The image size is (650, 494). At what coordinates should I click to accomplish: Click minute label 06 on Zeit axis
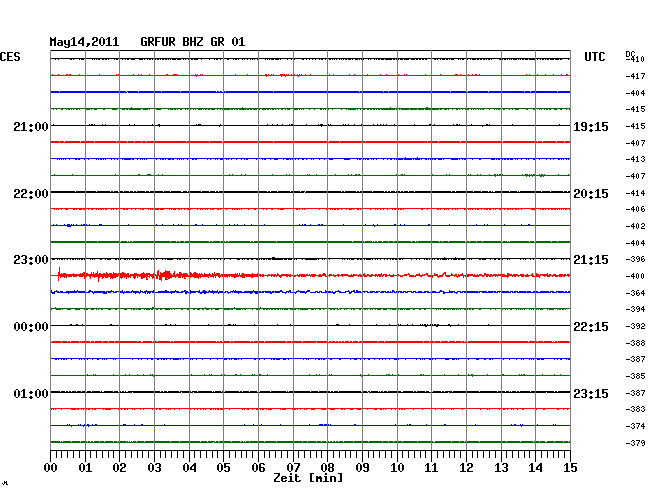coord(258,468)
